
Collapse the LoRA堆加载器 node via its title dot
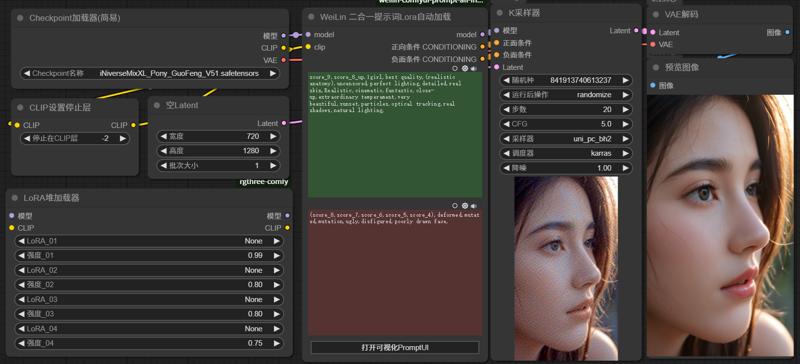(15, 198)
